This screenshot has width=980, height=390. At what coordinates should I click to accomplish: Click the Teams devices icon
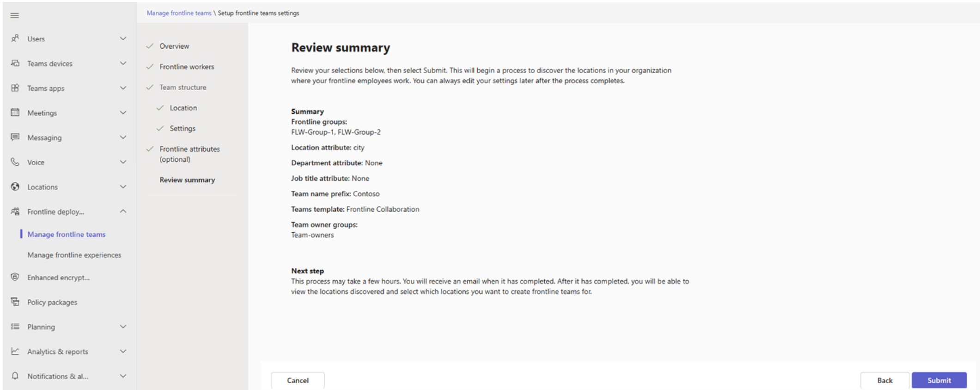(15, 63)
